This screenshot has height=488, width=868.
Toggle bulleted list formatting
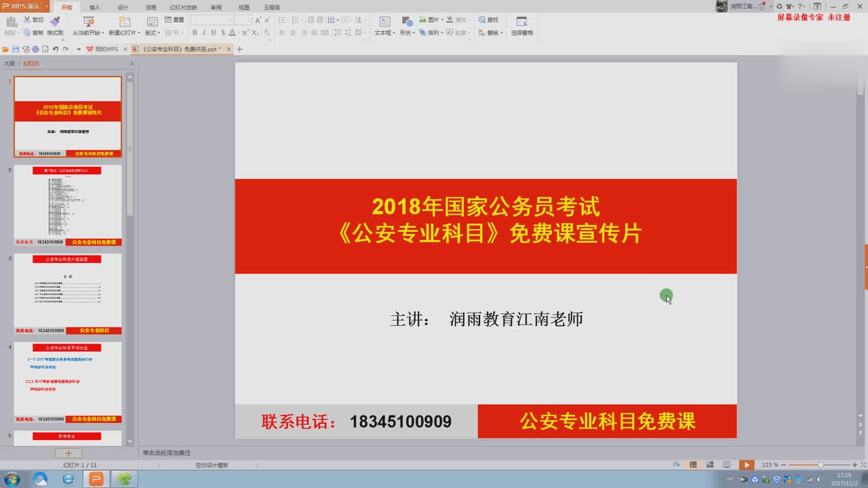pyautogui.click(x=282, y=20)
